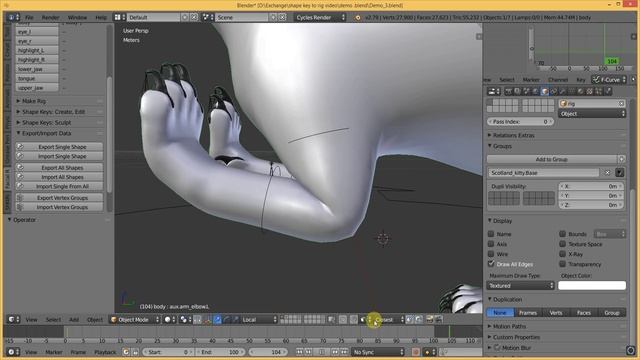Click the current frame 104 field
Image resolution: width=640 pixels, height=360 pixels.
pos(269,352)
